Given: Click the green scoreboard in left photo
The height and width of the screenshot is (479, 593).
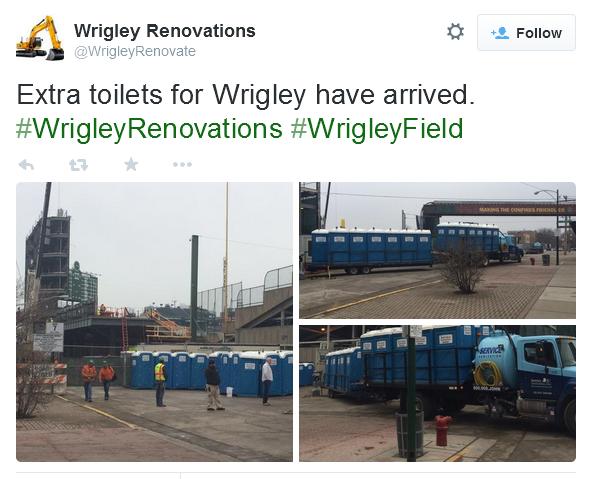Looking at the screenshot, I should coord(83,282).
